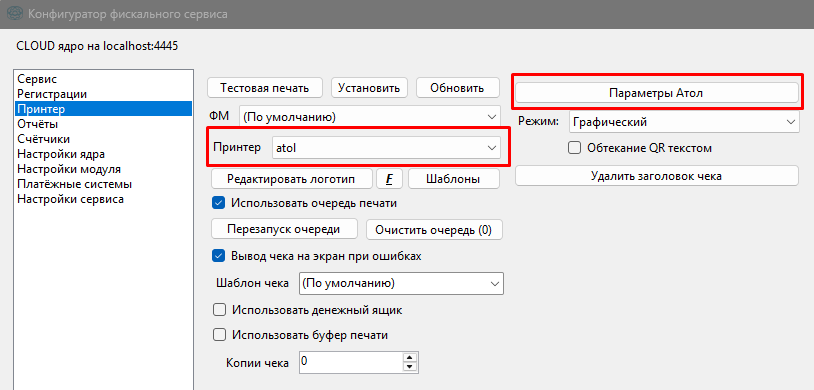The height and width of the screenshot is (390, 814).
Task: Enable Использовать денежный ящик
Action: tap(219, 310)
